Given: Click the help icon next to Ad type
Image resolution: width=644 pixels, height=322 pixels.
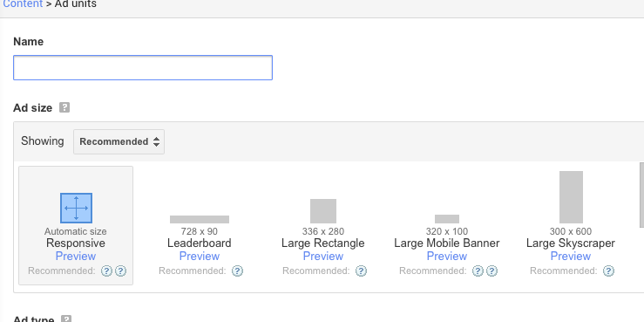Looking at the screenshot, I should pos(66,319).
